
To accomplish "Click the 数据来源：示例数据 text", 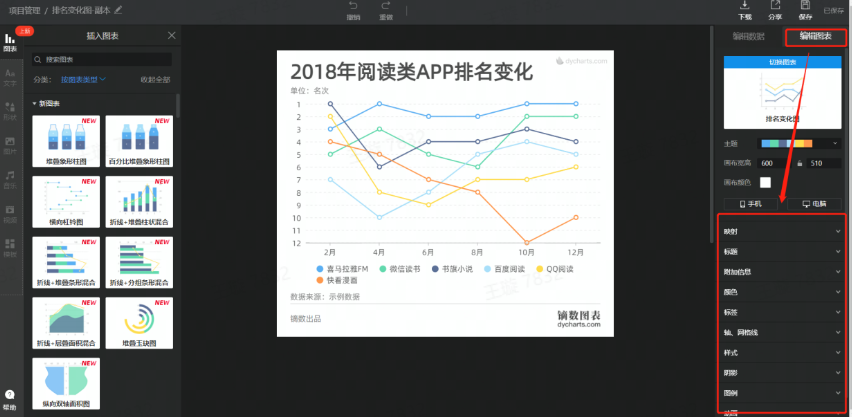I will [325, 297].
